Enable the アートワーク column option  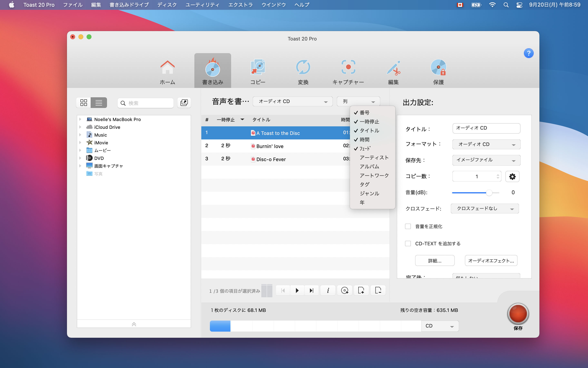click(x=372, y=175)
